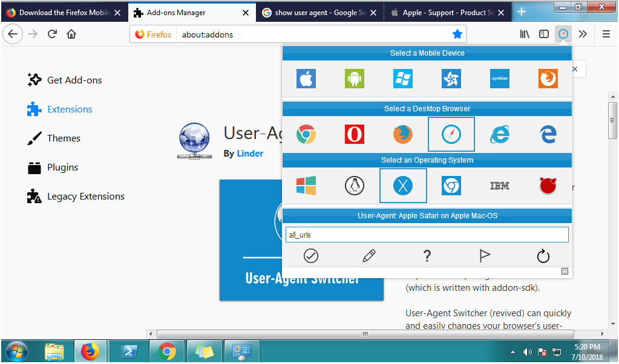Go back with the back arrow
Viewport: 619px width, 364px height.
(x=13, y=34)
